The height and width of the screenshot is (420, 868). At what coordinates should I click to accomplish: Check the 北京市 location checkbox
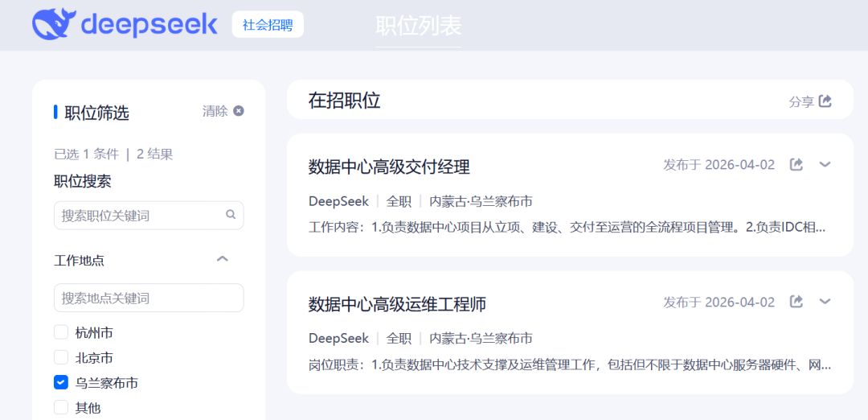click(61, 357)
